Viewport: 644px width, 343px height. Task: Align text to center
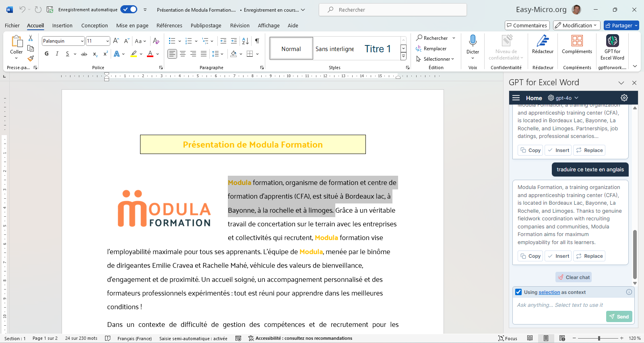pyautogui.click(x=183, y=54)
